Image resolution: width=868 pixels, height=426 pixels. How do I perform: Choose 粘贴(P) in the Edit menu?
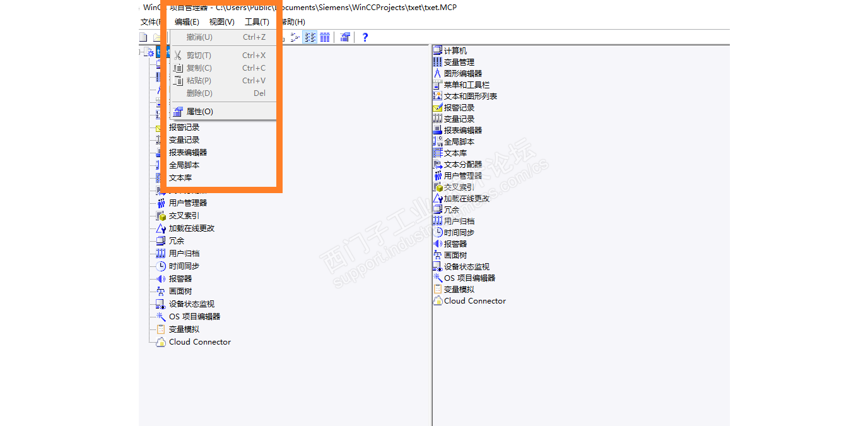223,81
